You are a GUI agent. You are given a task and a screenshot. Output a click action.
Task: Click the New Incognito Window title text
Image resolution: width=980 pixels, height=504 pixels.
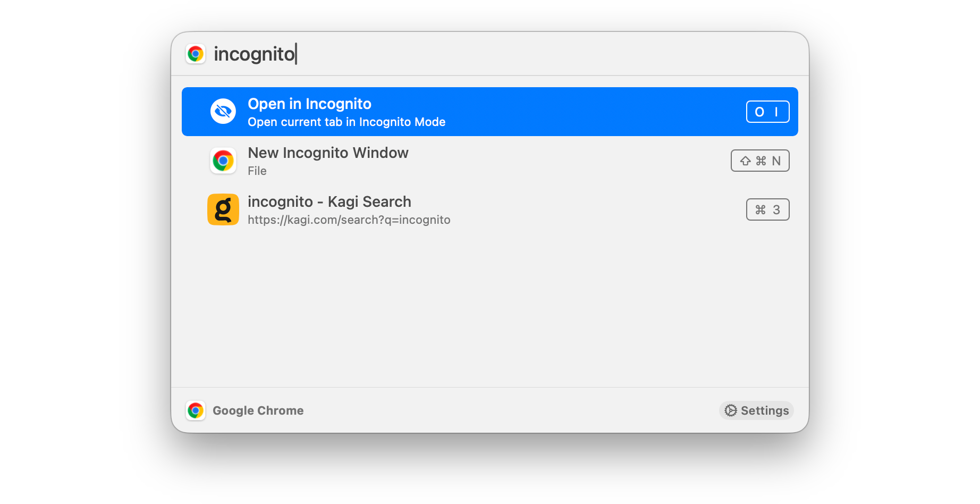click(x=328, y=153)
